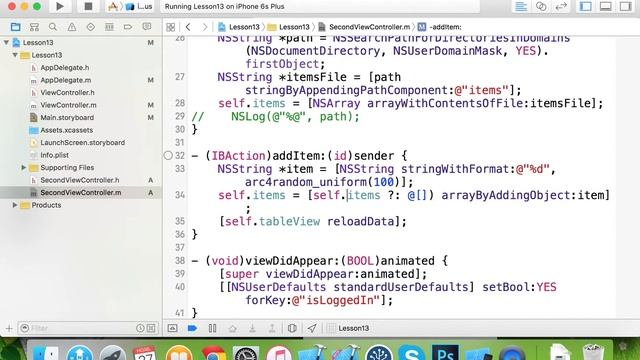Stop the running app
Image resolution: width=640 pixels, height=360 pixels.
(88, 6)
